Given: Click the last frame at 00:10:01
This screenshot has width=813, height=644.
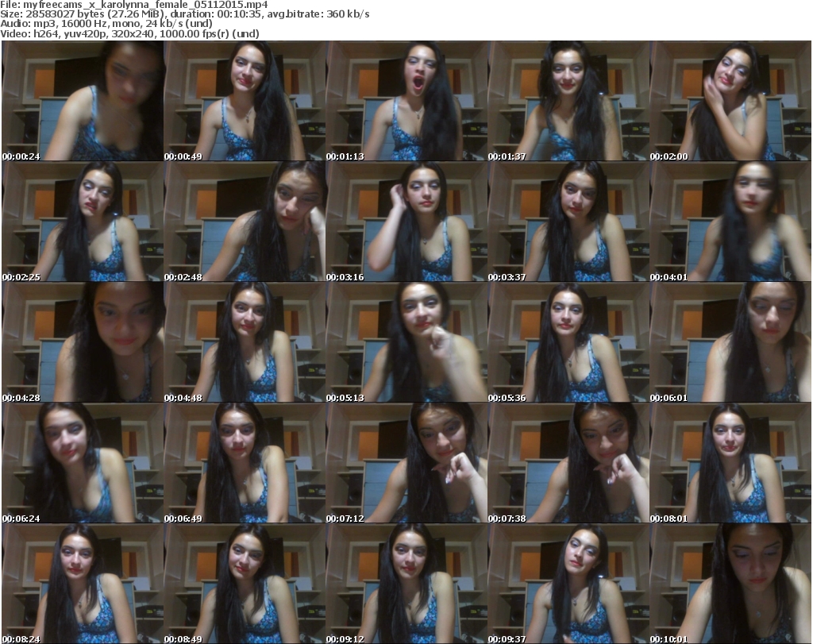Looking at the screenshot, I should point(730,584).
